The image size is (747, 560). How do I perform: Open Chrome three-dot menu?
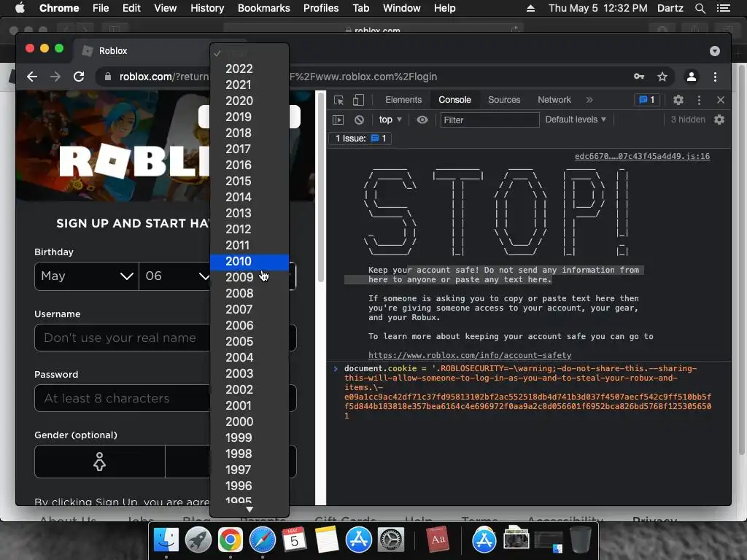pos(715,77)
